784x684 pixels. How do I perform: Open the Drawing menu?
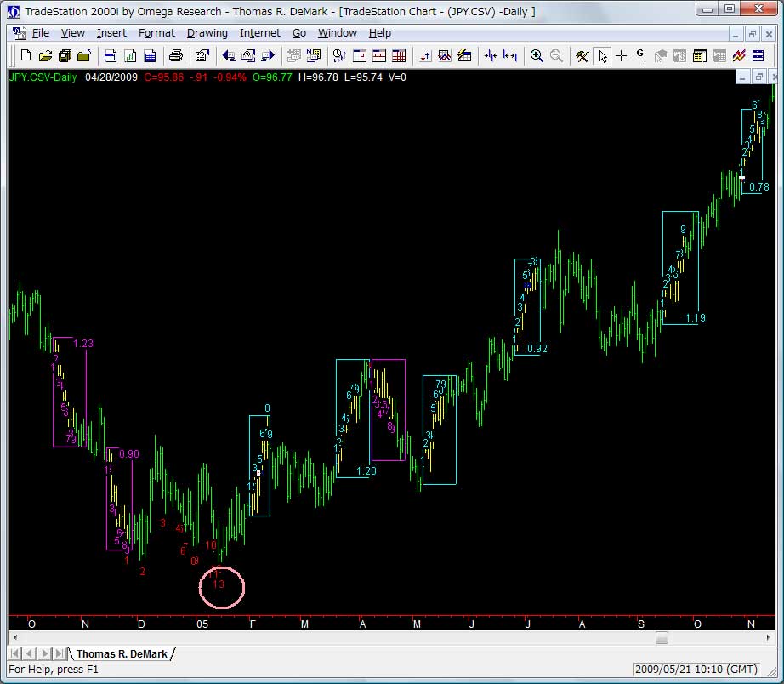click(207, 33)
